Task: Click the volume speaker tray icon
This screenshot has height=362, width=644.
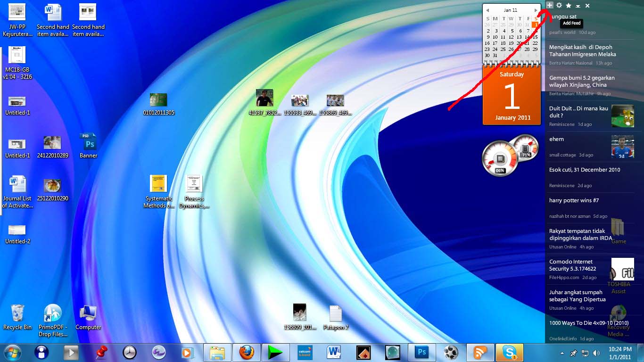Action: click(596, 353)
